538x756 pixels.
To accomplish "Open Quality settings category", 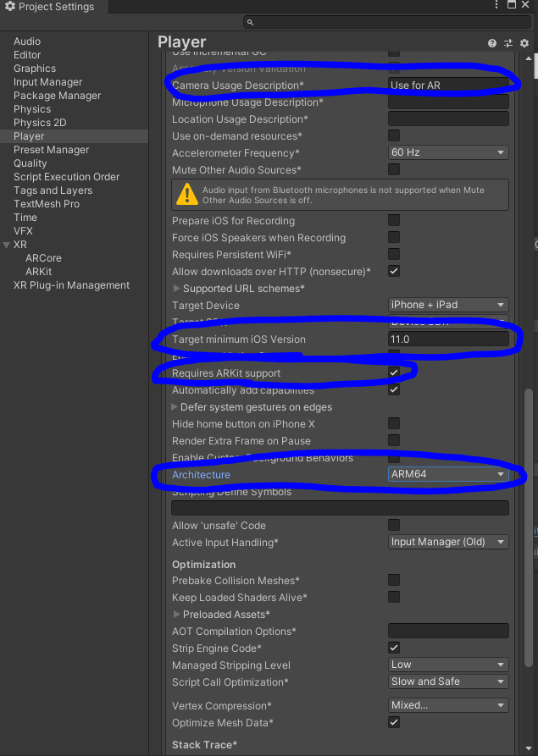I will (x=30, y=163).
